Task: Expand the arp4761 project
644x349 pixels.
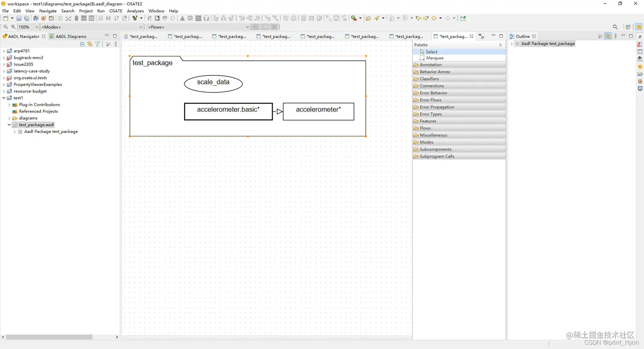Action: [4, 51]
